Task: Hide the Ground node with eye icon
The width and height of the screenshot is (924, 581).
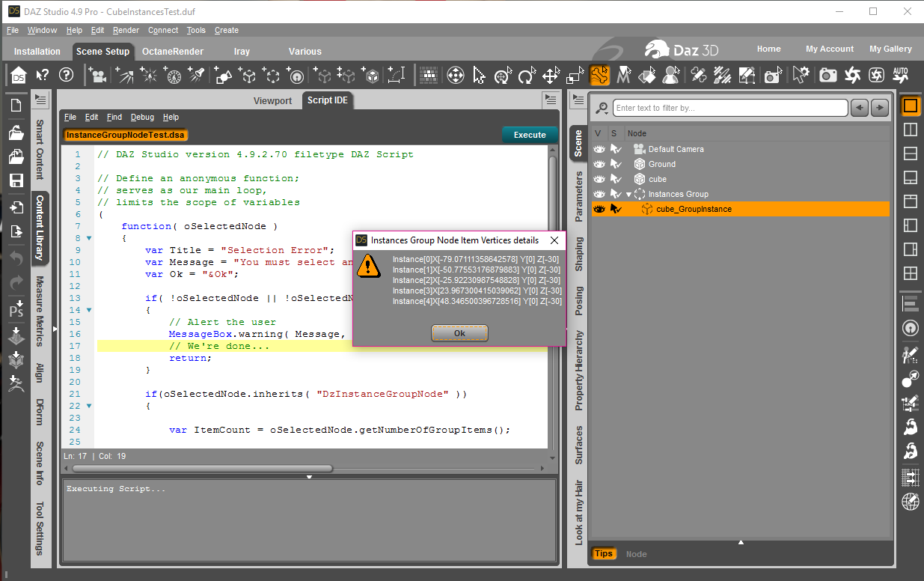Action: point(599,164)
